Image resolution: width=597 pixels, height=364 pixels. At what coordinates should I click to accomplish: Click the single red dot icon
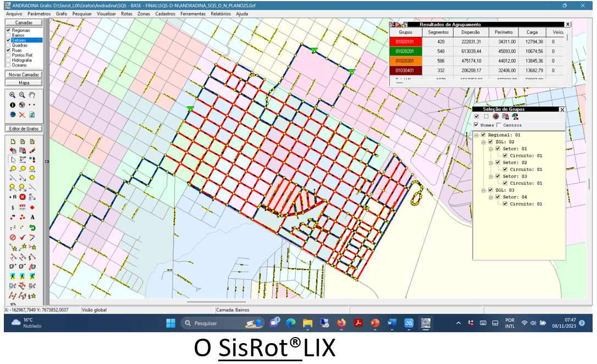[x=32, y=207]
